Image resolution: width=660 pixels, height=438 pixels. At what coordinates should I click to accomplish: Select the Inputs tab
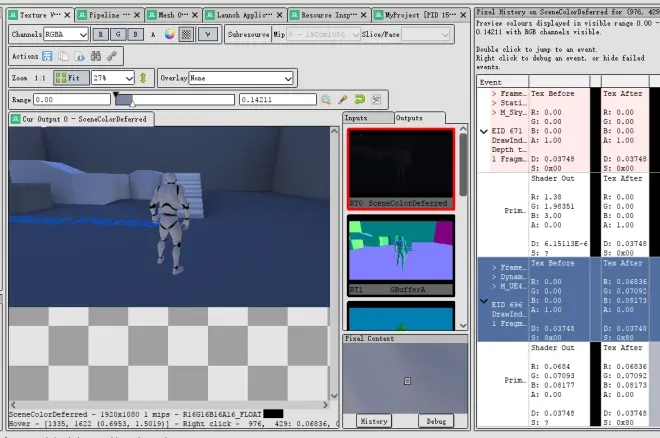(x=368, y=118)
